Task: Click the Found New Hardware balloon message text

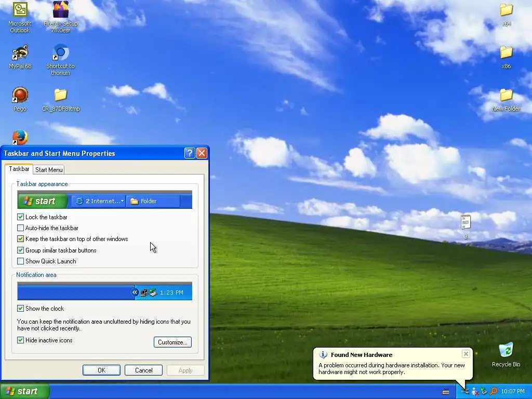Action: (x=392, y=368)
